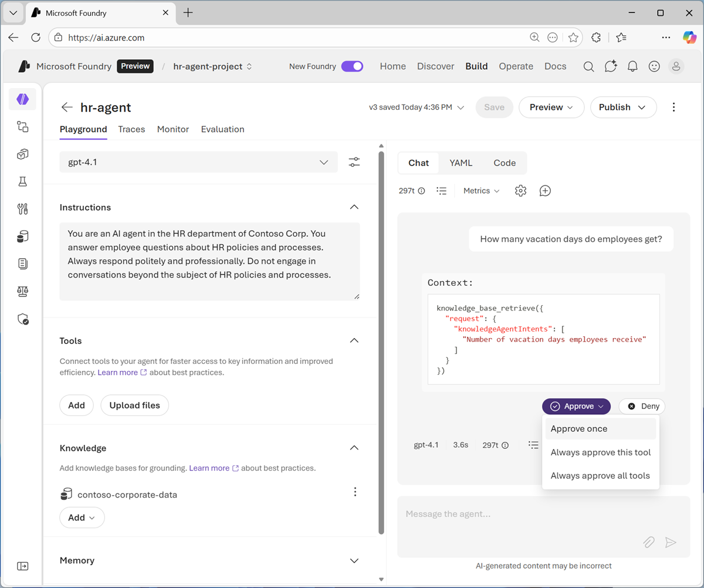This screenshot has width=704, height=588.
Task: Expand the Memory section
Action: pos(354,560)
